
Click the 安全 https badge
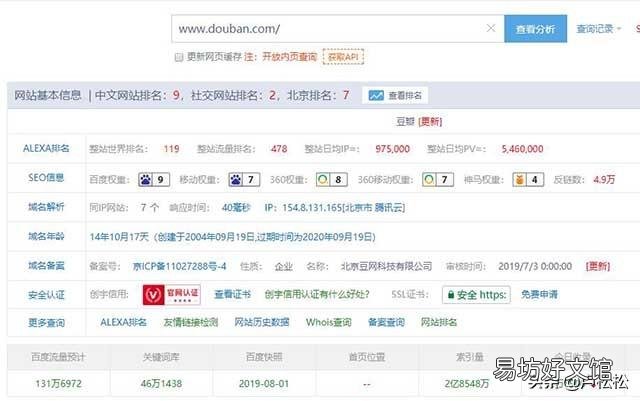click(x=476, y=294)
